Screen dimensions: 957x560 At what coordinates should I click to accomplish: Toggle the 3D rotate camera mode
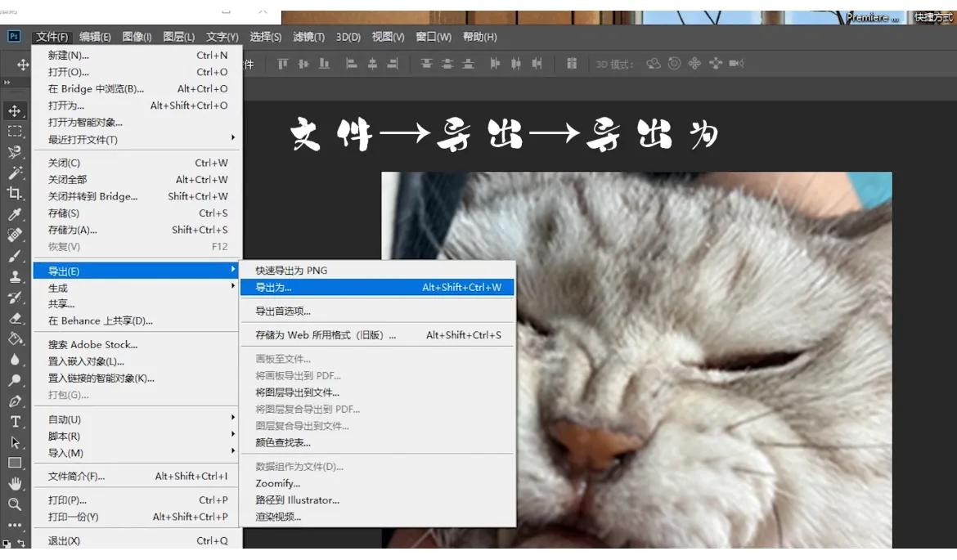[x=654, y=63]
